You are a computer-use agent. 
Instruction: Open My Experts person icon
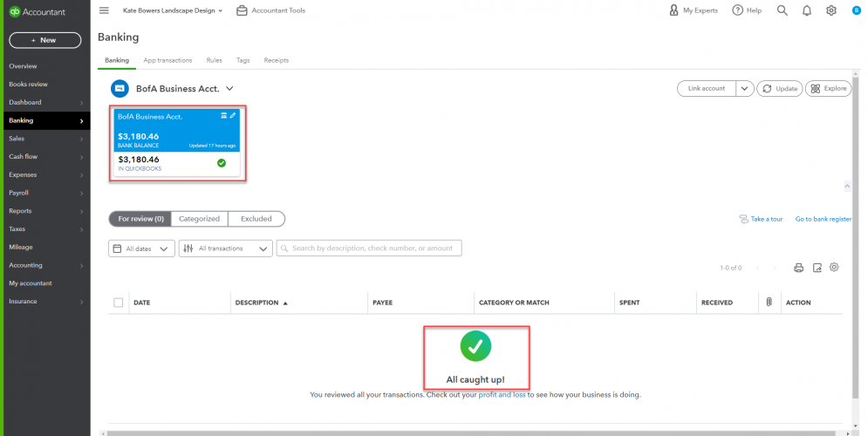673,10
